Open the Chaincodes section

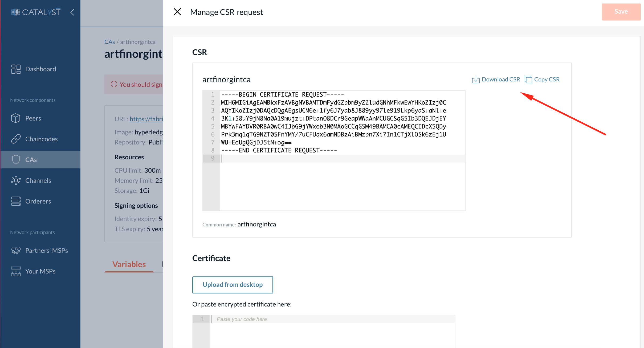pyautogui.click(x=41, y=139)
